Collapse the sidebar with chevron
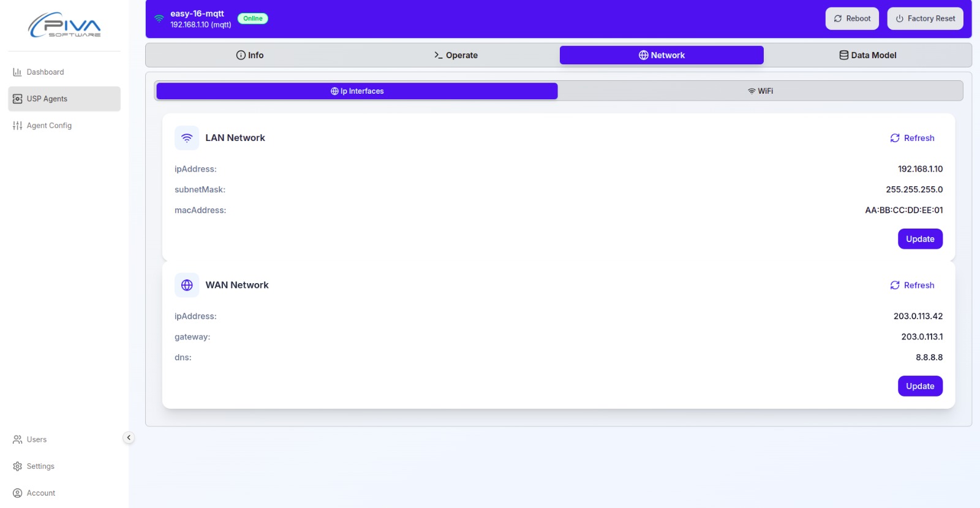 [x=129, y=438]
